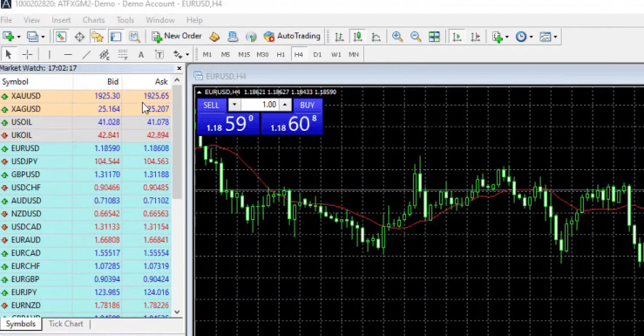Close the Market Watch panel
The height and width of the screenshot is (336, 644).
pos(179,68)
